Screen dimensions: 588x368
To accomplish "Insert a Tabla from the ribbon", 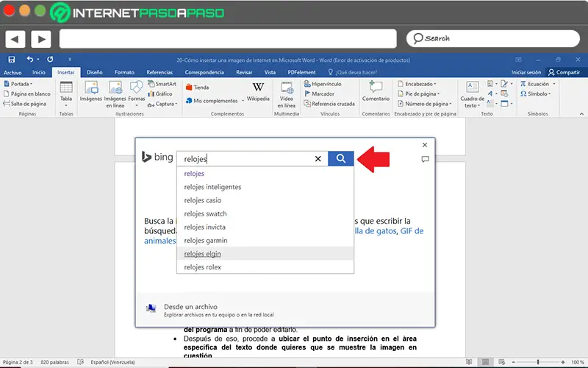I will pyautogui.click(x=66, y=94).
